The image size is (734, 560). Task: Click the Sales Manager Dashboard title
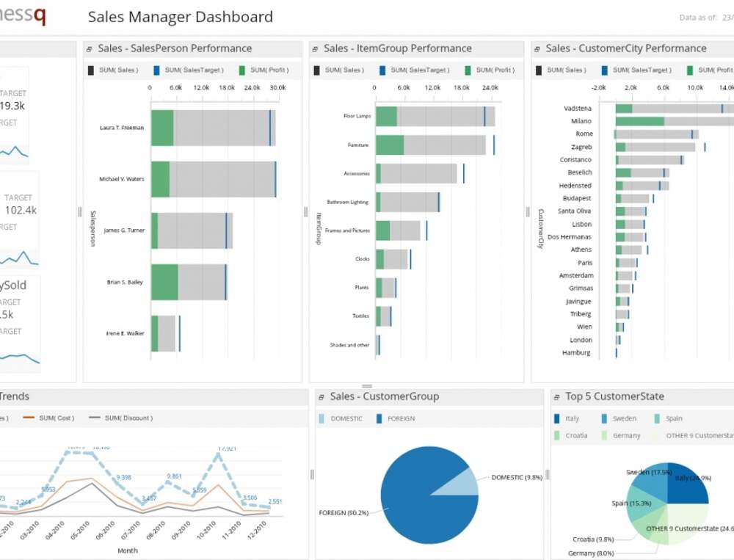[180, 17]
